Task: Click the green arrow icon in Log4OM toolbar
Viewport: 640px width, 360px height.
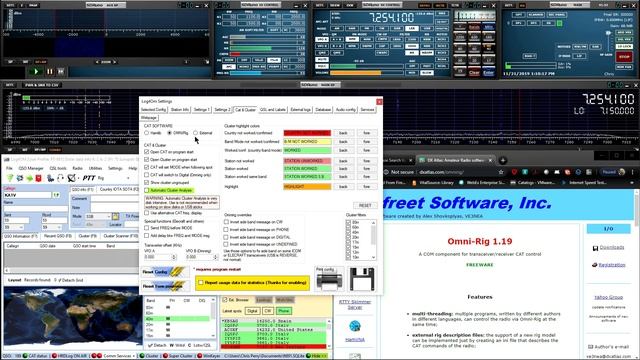Action: 29,178
